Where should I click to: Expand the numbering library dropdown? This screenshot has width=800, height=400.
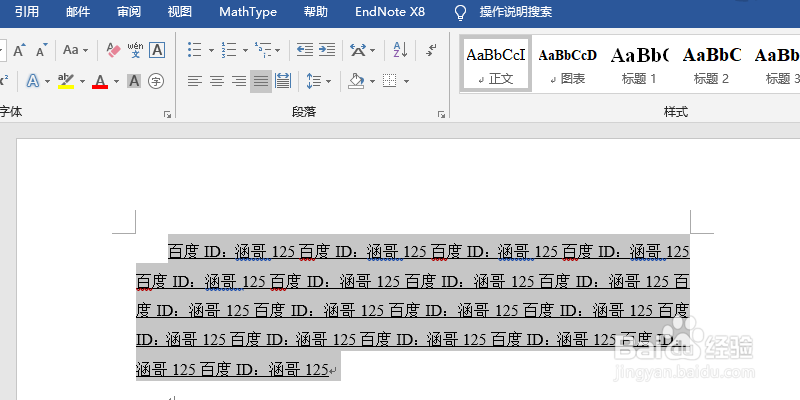pos(245,51)
